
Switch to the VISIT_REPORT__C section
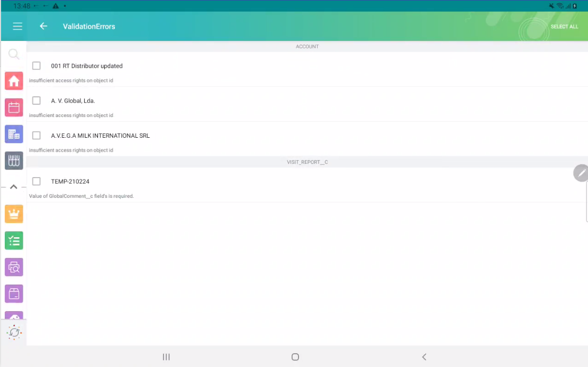click(x=307, y=162)
